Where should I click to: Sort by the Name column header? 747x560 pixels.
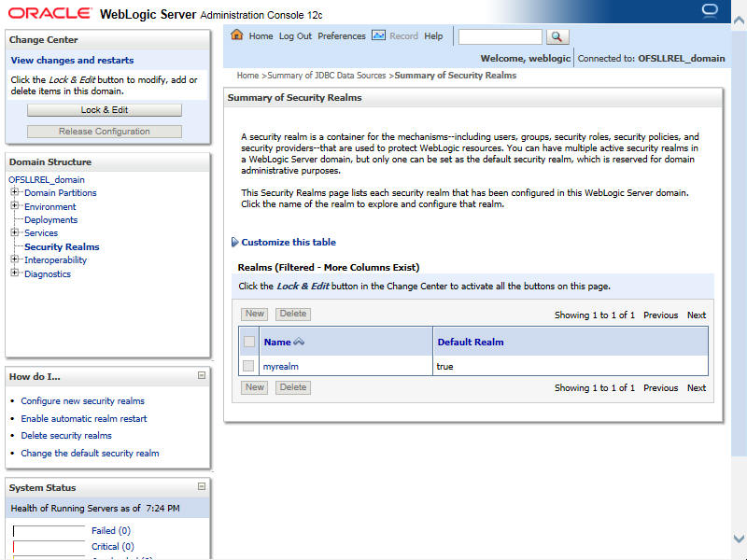click(277, 343)
